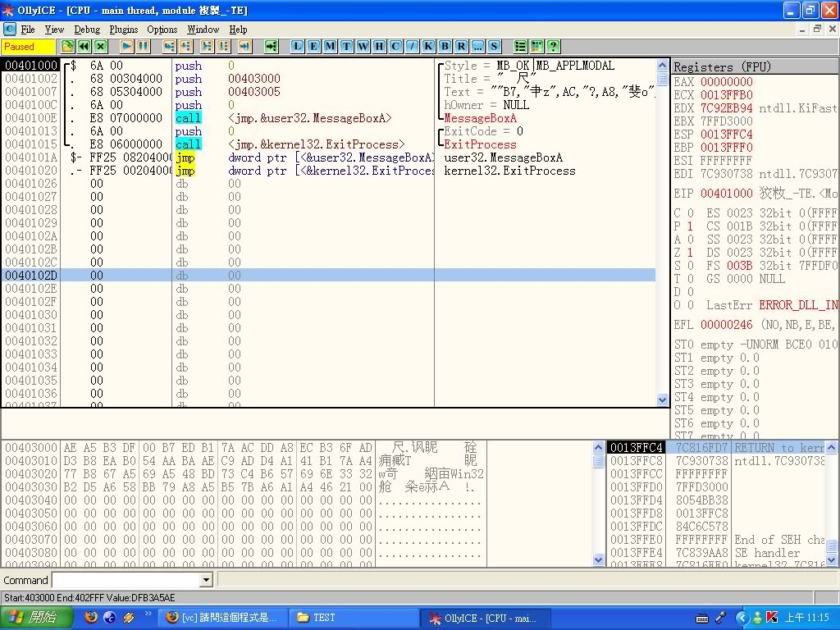Image resolution: width=840 pixels, height=630 pixels.
Task: Click the EAX register value 00000000
Action: [727, 82]
